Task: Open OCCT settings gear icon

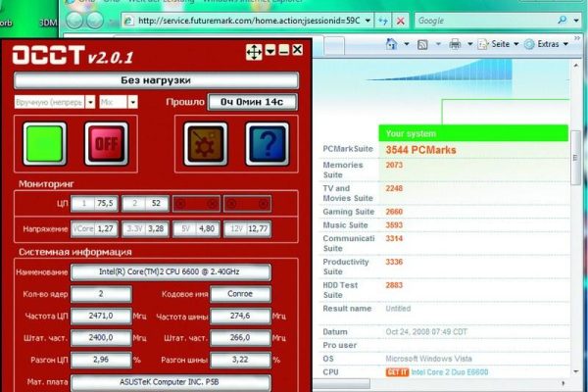Action: [206, 143]
